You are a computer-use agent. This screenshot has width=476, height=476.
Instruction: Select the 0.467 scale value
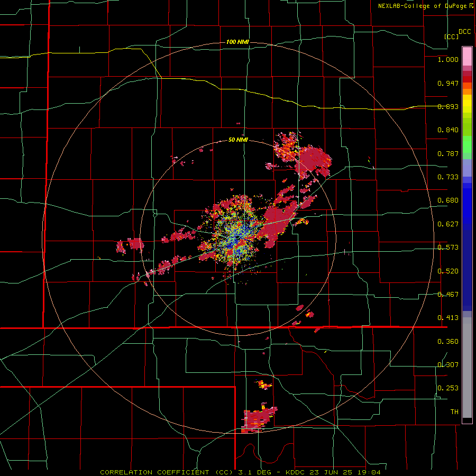click(x=448, y=295)
